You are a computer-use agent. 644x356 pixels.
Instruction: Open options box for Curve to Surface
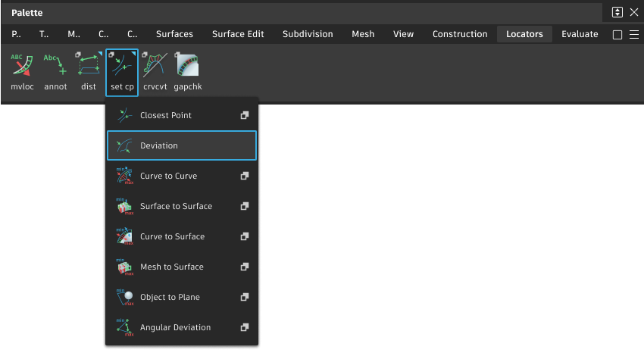pyautogui.click(x=245, y=236)
